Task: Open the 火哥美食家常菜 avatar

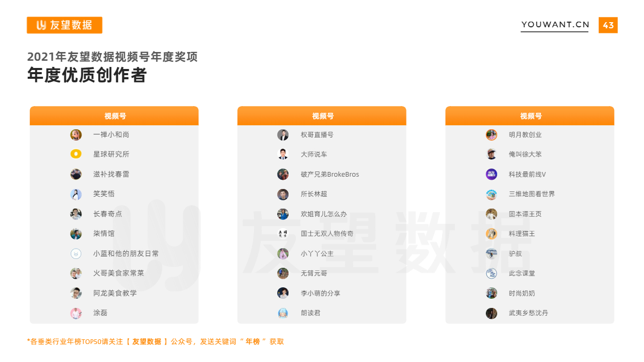Action: click(x=76, y=273)
